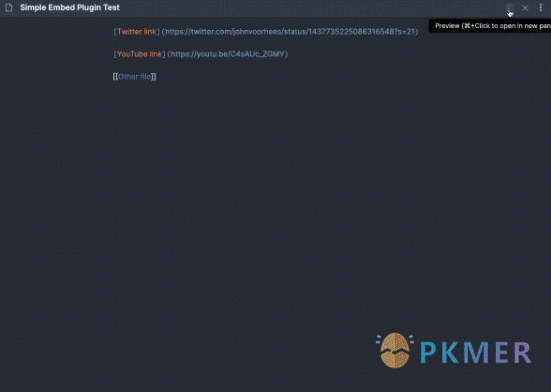This screenshot has height=392, width=551.
Task: Click the YouTube link text
Action: coord(139,54)
